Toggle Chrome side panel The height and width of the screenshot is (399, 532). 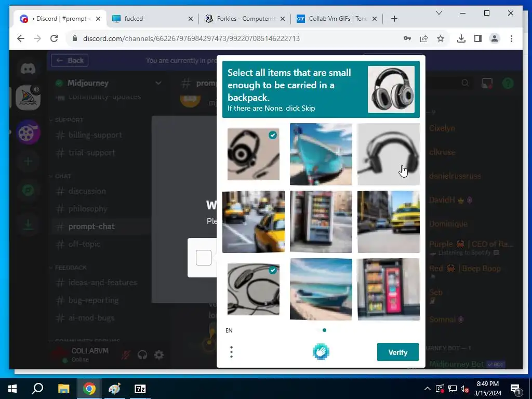tap(478, 38)
